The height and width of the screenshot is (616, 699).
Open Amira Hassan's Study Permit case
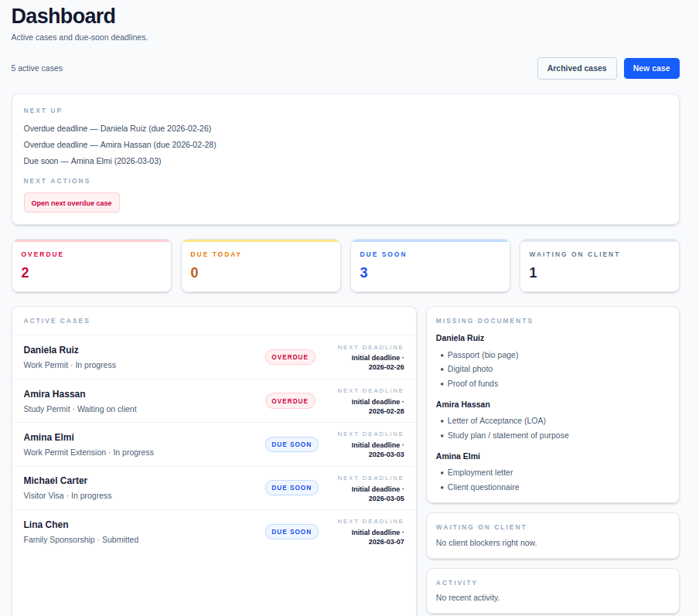coord(54,394)
